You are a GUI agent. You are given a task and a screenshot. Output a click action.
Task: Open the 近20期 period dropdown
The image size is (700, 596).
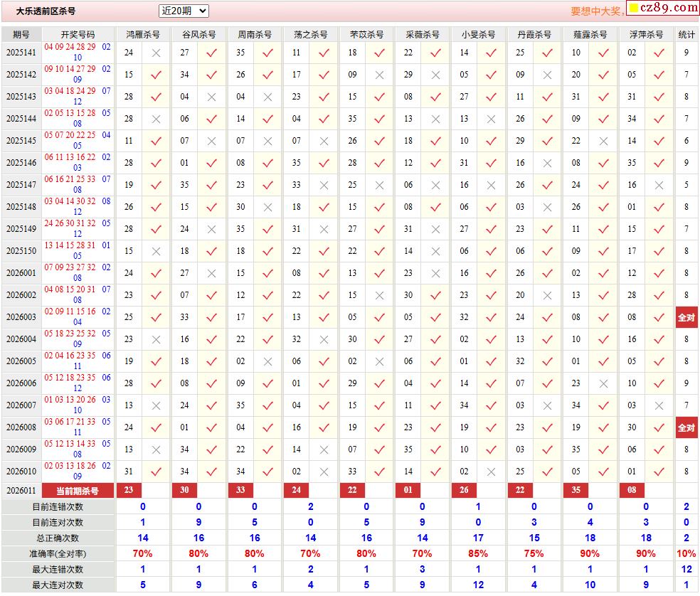[184, 11]
